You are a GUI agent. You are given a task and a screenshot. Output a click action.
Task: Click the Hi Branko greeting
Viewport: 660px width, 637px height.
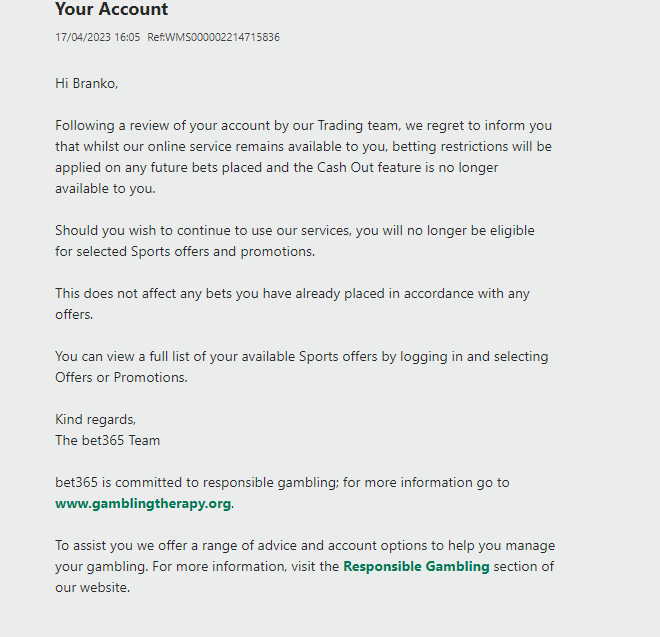click(x=87, y=83)
